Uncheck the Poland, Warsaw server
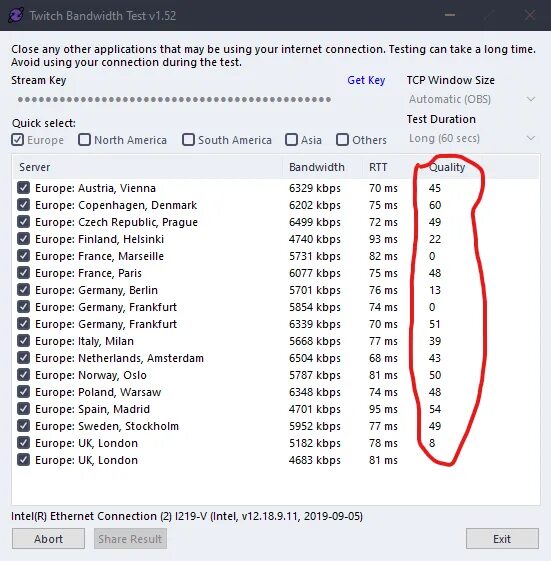551x561 pixels. coord(23,391)
